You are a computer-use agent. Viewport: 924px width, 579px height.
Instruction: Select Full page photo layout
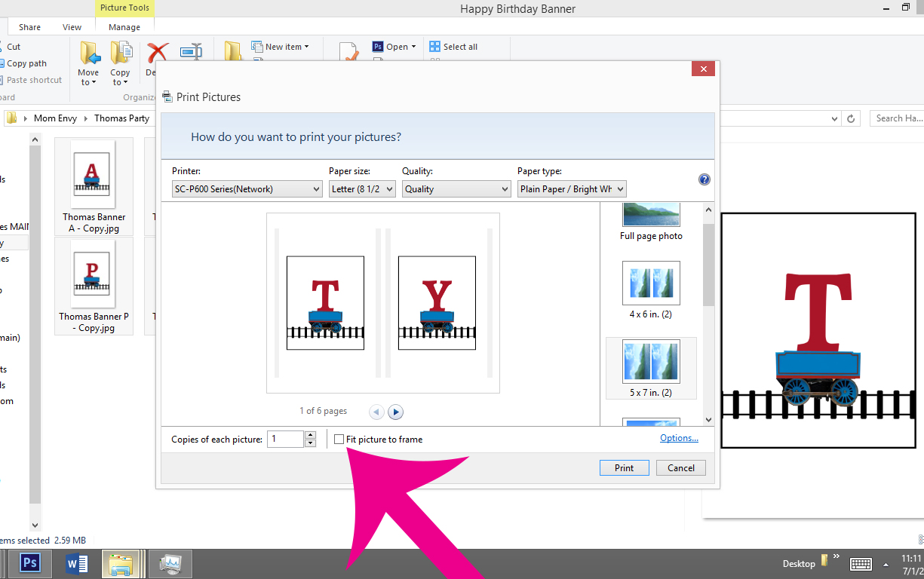pos(651,222)
